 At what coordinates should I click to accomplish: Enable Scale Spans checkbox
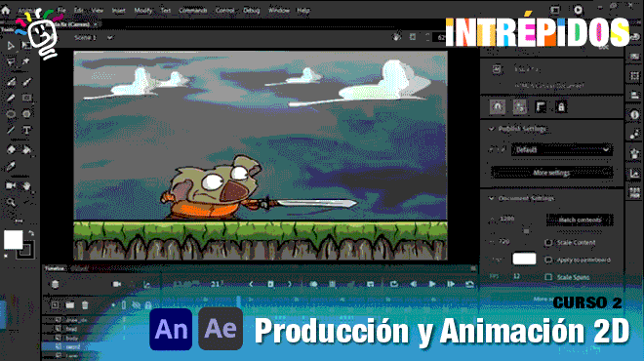pos(548,277)
